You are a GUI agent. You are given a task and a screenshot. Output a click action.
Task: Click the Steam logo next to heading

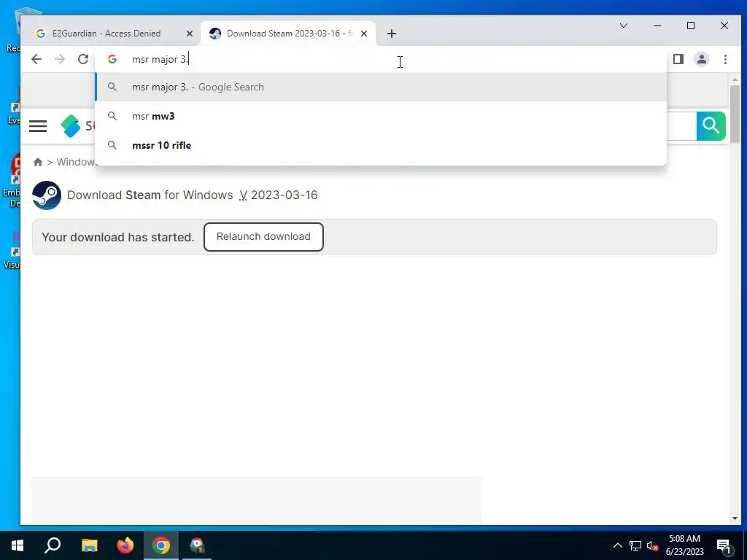[x=47, y=195]
